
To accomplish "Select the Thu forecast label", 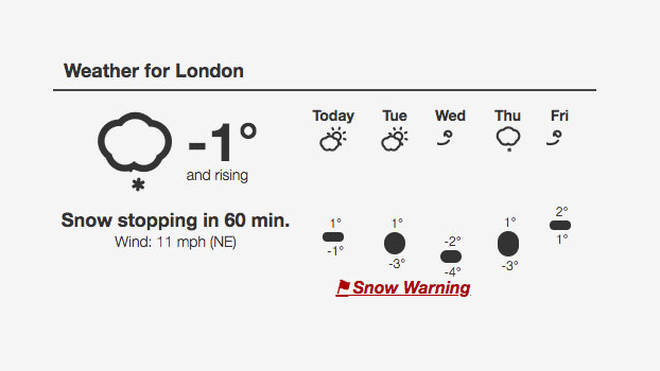I will 508,116.
